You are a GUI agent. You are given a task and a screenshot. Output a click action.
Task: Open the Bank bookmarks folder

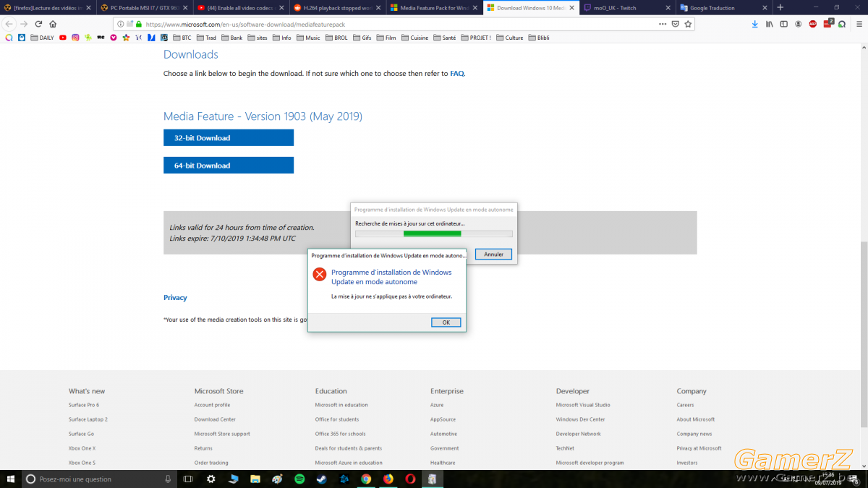[232, 38]
